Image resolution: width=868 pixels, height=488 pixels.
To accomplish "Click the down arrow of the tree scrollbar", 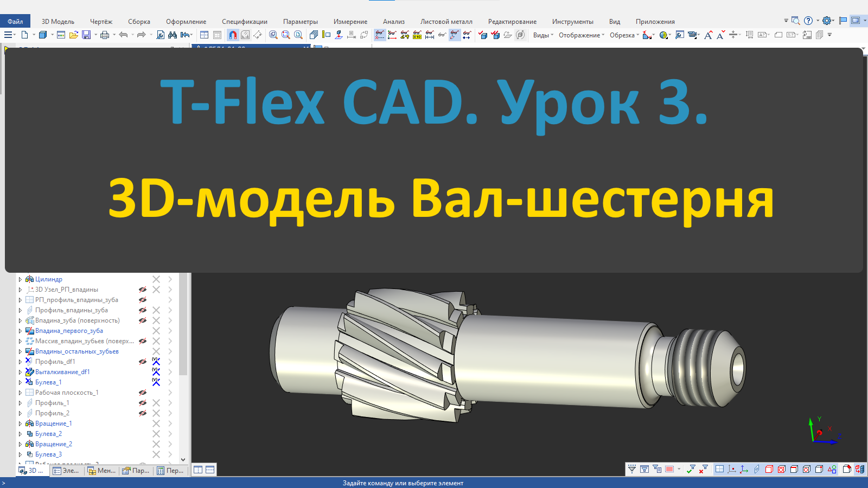I will coord(183,460).
